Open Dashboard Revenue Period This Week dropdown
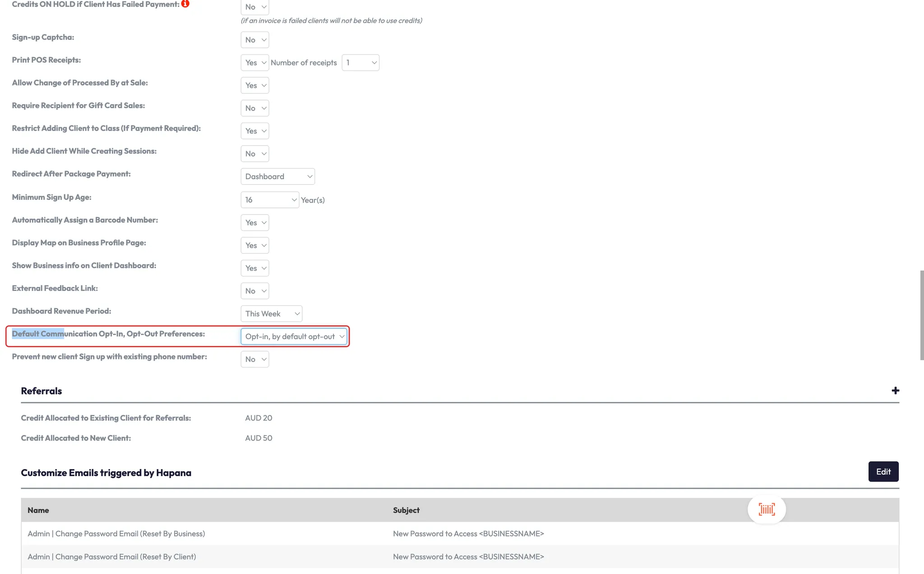924x574 pixels. point(271,314)
